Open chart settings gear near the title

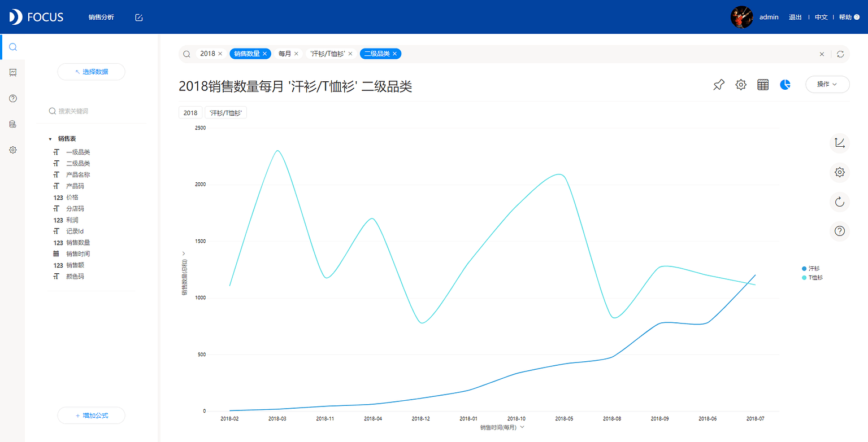741,85
